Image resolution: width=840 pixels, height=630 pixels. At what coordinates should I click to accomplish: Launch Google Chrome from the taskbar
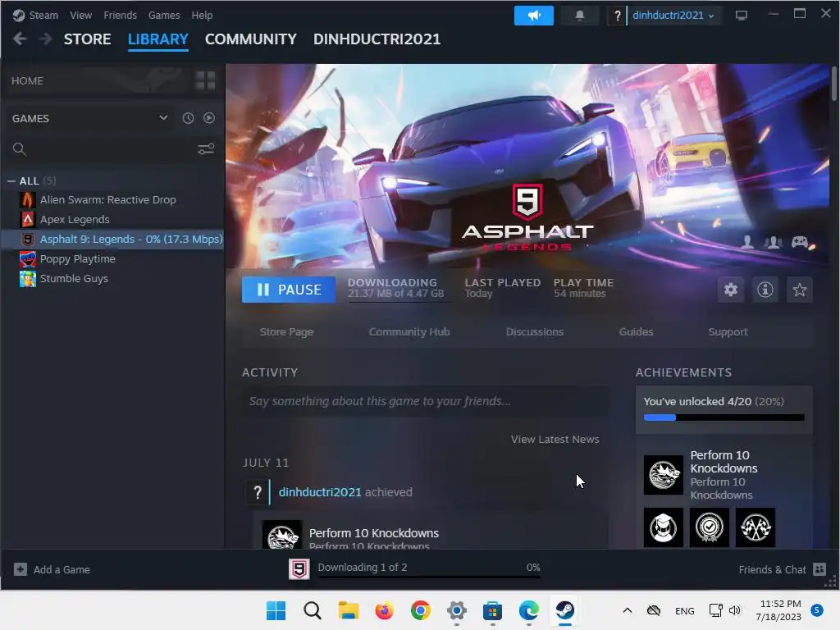click(421, 610)
